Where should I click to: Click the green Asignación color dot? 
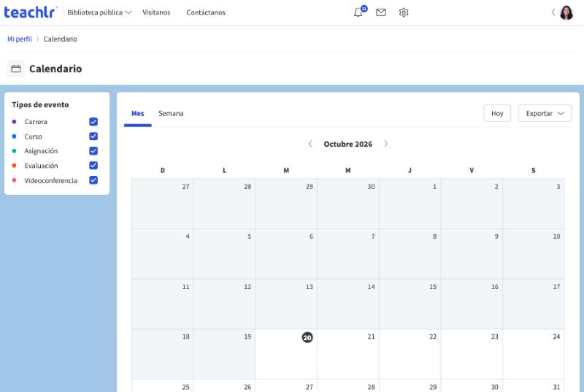pos(14,151)
